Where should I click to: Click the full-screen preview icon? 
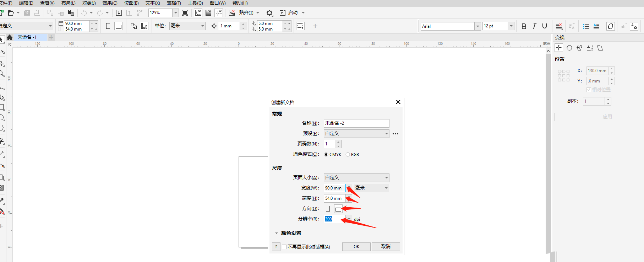[185, 13]
